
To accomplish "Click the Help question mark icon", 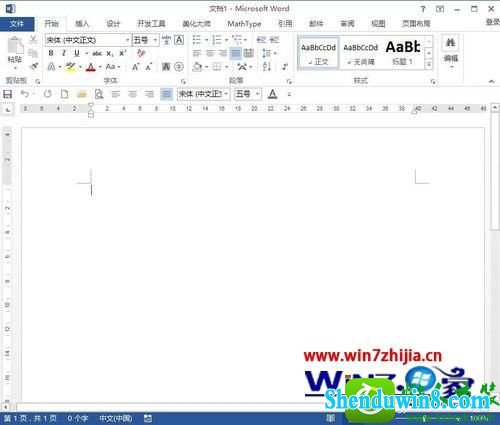I will click(x=423, y=9).
